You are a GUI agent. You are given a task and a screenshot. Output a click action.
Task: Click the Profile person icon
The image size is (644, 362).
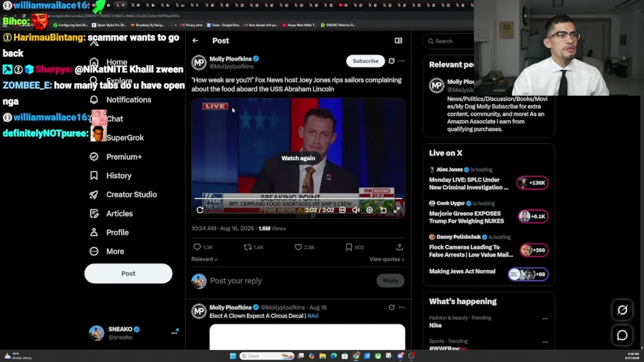pyautogui.click(x=94, y=232)
